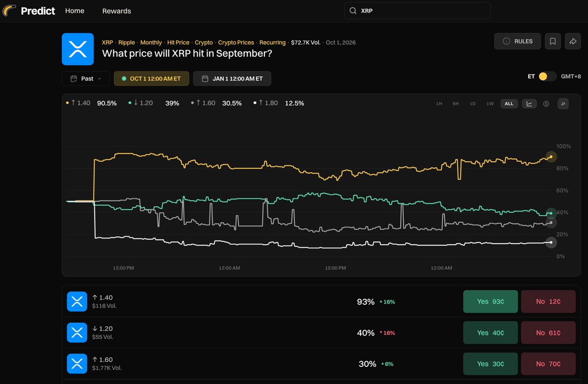Click the chart download icon
588x384 pixels.
[563, 104]
